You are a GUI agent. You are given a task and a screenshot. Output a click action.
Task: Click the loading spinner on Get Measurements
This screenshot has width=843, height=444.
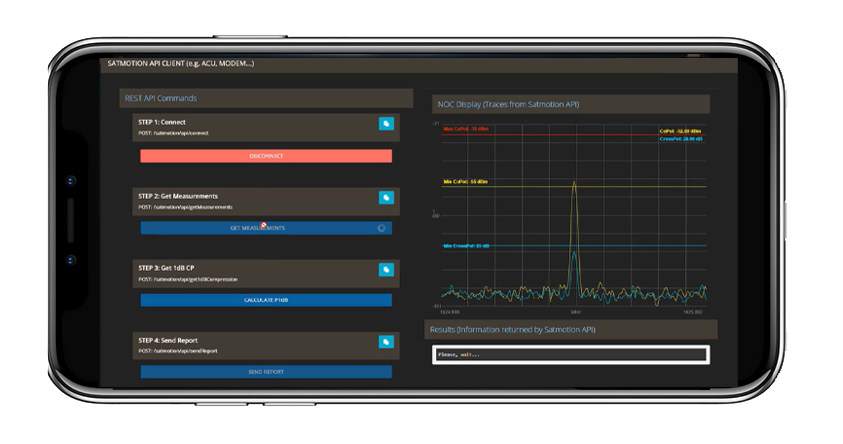pos(380,228)
